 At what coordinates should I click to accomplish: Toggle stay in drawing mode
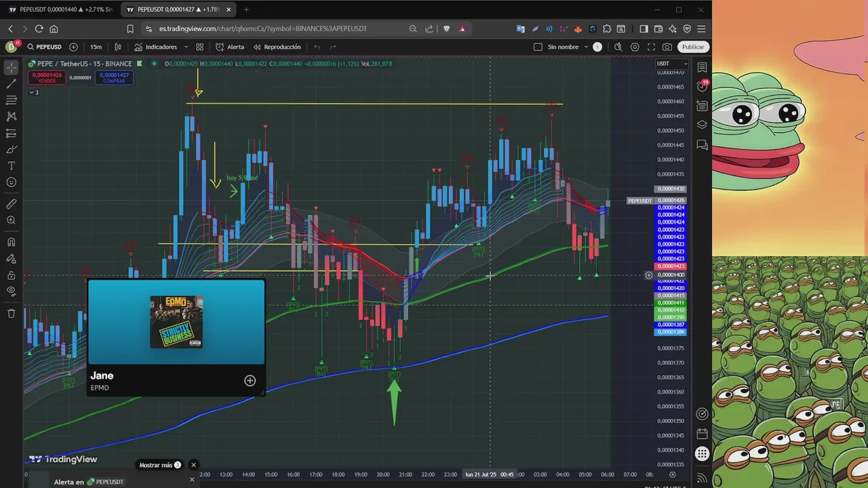tap(11, 259)
